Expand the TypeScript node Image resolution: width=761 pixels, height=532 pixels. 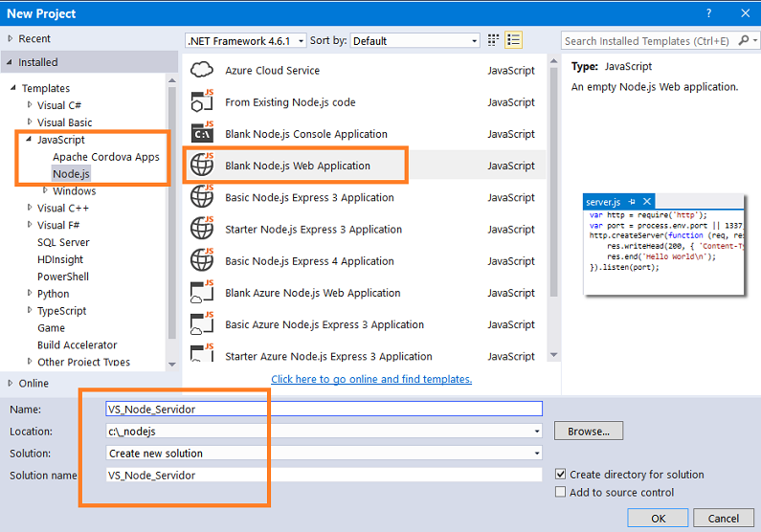click(x=30, y=310)
